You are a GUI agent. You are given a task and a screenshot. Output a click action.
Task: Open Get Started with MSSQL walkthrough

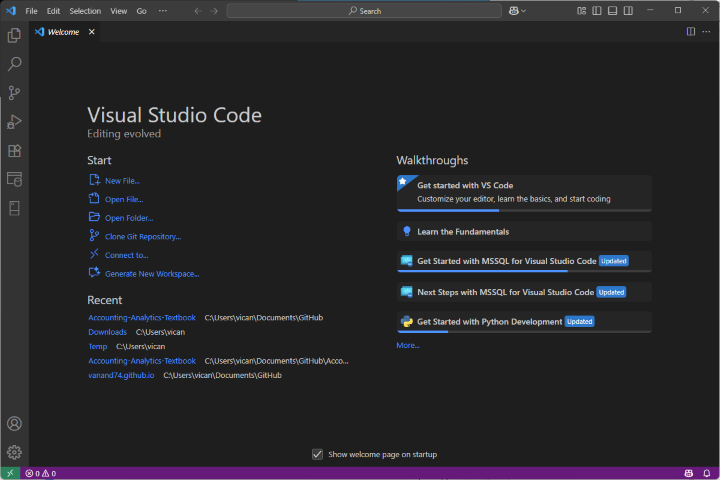(524, 261)
